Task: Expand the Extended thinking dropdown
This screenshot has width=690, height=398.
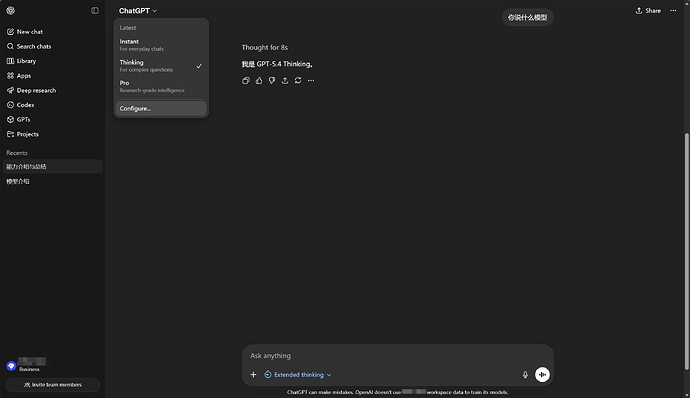Action: [x=298, y=375]
